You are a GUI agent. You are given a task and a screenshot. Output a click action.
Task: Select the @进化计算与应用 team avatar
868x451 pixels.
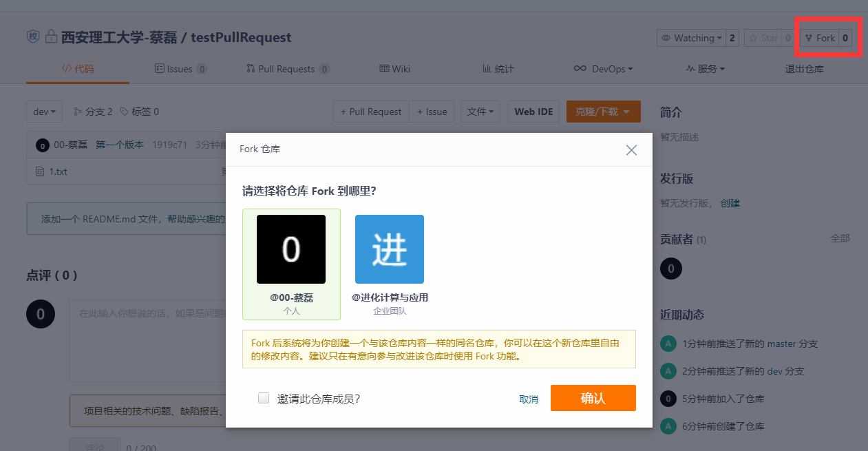click(390, 249)
